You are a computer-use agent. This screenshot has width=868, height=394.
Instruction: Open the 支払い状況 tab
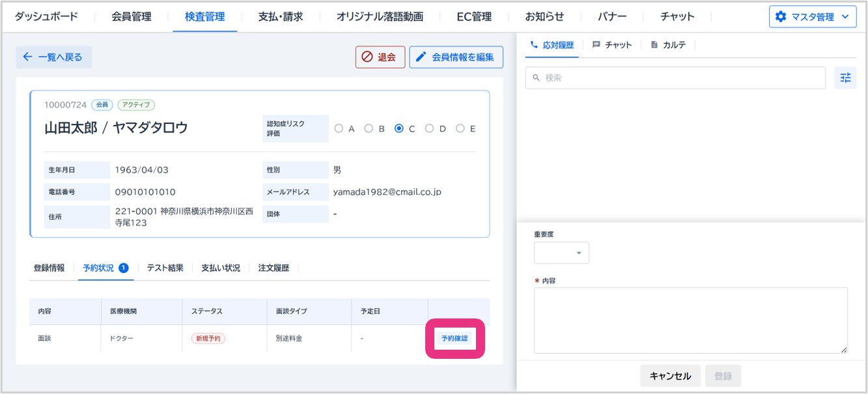tap(220, 268)
